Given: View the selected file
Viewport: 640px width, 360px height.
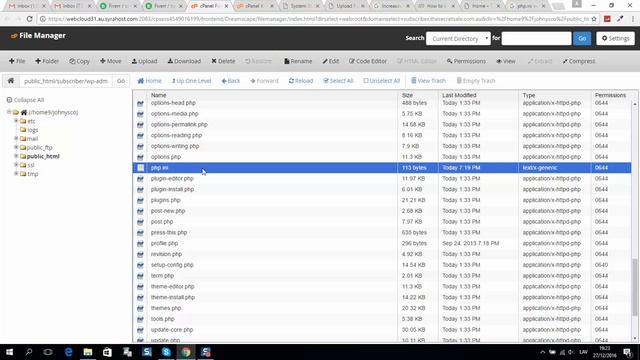Looking at the screenshot, I should pyautogui.click(x=506, y=61).
